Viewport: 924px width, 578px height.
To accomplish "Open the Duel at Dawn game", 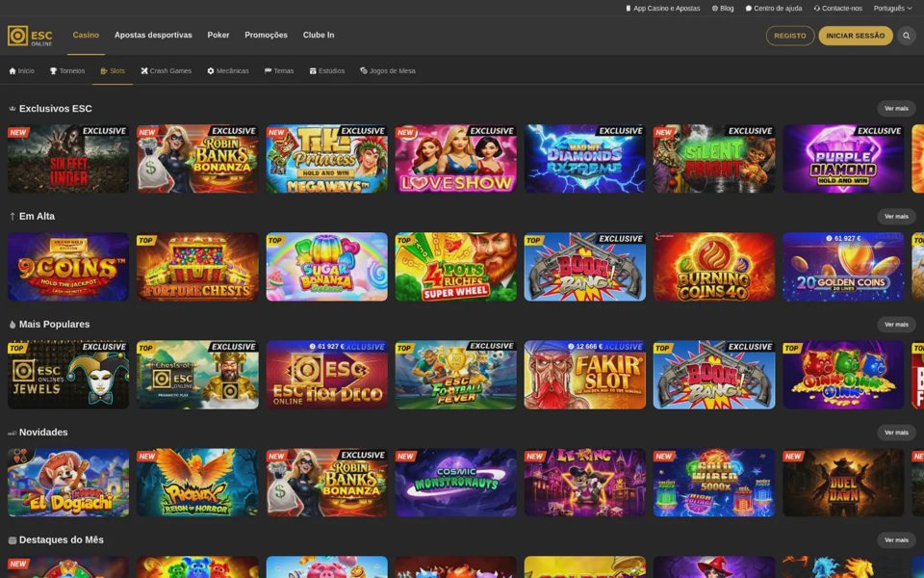I will pyautogui.click(x=843, y=483).
